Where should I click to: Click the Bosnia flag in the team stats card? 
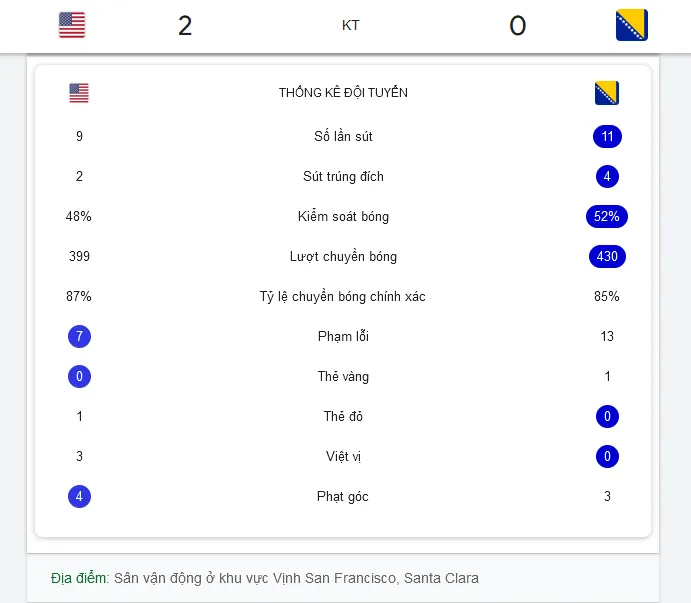pos(607,93)
